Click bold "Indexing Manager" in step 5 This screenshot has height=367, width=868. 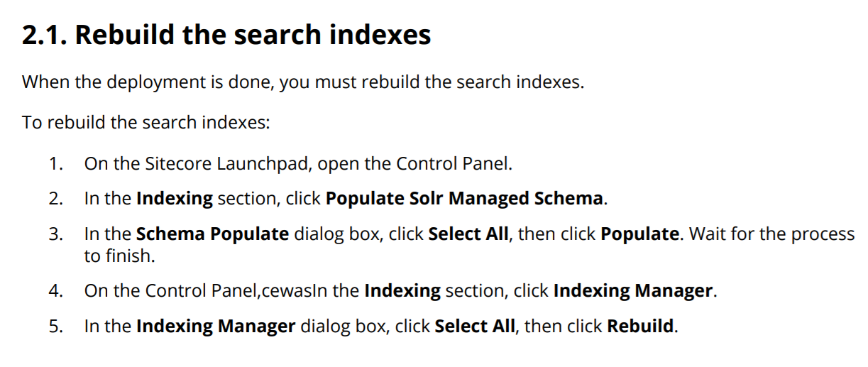point(216,327)
